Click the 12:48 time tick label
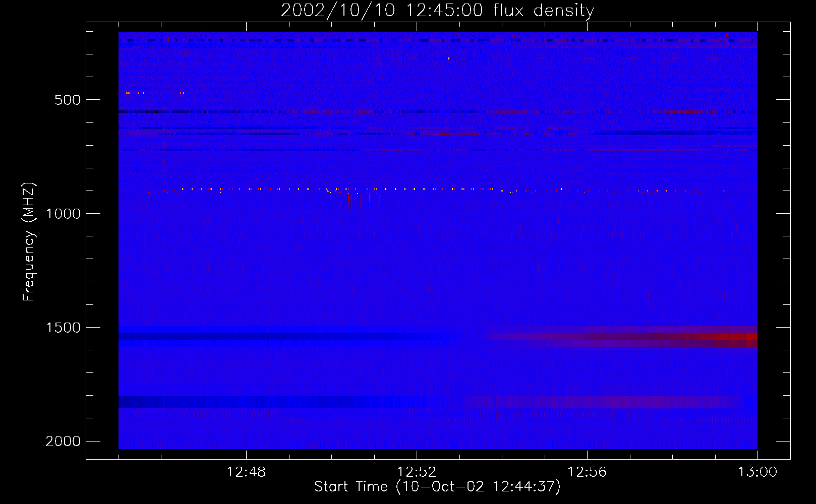The width and height of the screenshot is (816, 504). click(246, 472)
